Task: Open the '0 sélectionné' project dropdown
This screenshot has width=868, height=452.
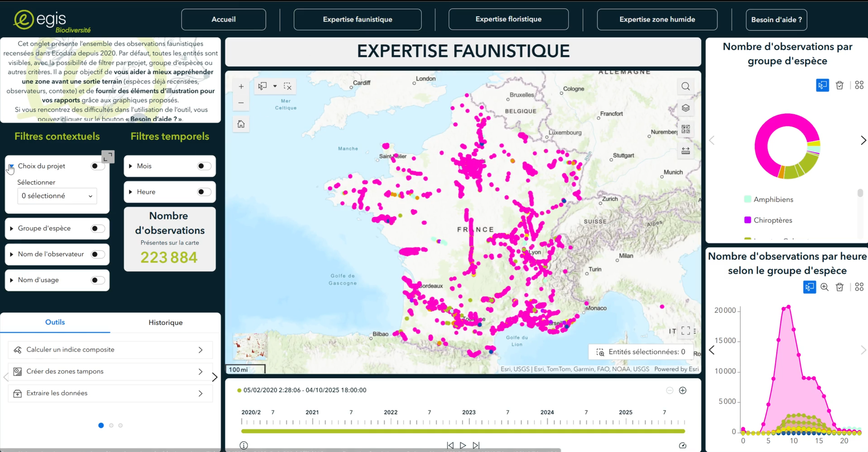Action: 57,196
